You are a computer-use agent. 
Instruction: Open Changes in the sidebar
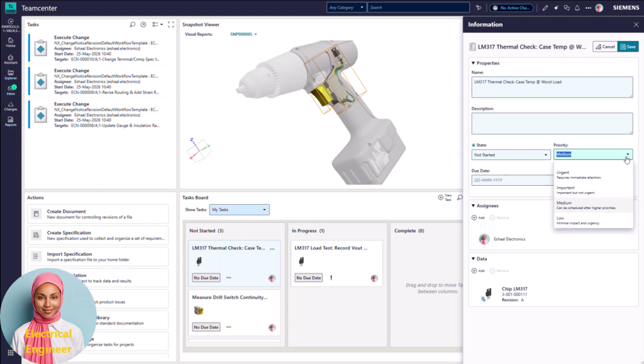tap(11, 106)
